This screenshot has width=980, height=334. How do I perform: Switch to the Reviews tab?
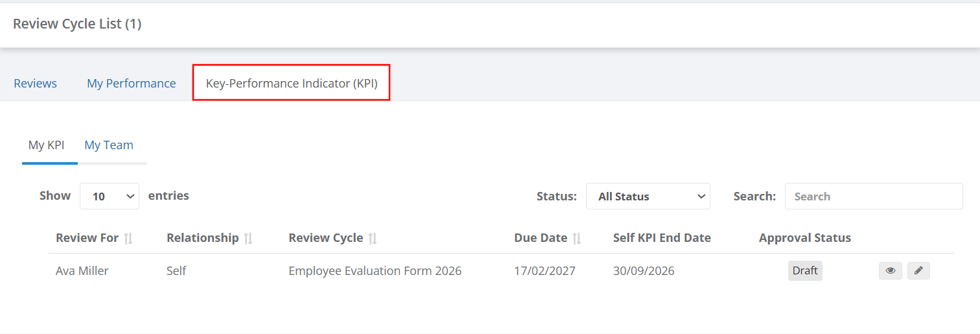click(35, 83)
